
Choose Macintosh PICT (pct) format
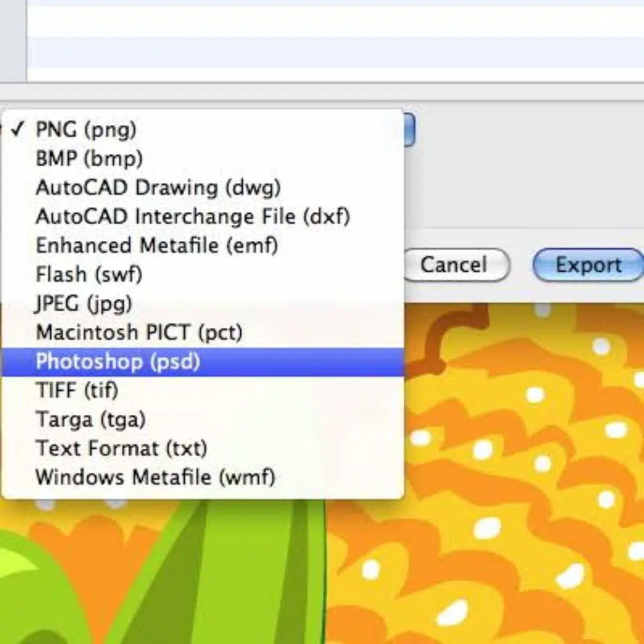(139, 332)
